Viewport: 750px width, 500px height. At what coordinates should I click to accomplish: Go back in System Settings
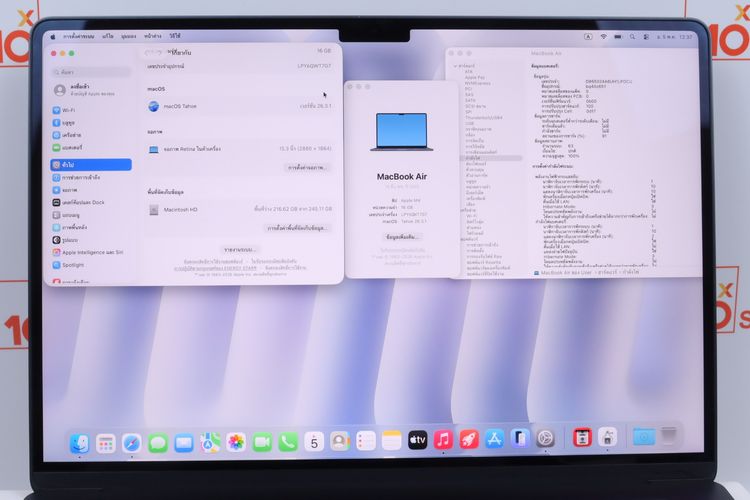149,53
